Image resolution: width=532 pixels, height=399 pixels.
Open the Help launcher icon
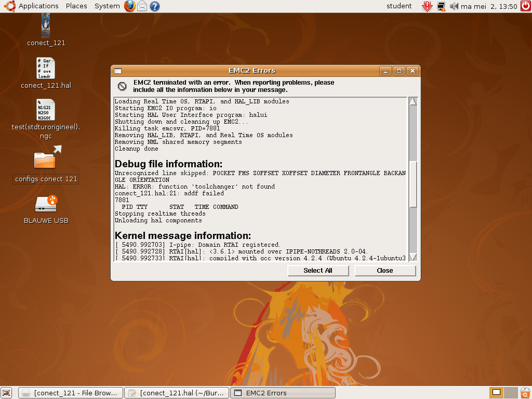point(155,6)
